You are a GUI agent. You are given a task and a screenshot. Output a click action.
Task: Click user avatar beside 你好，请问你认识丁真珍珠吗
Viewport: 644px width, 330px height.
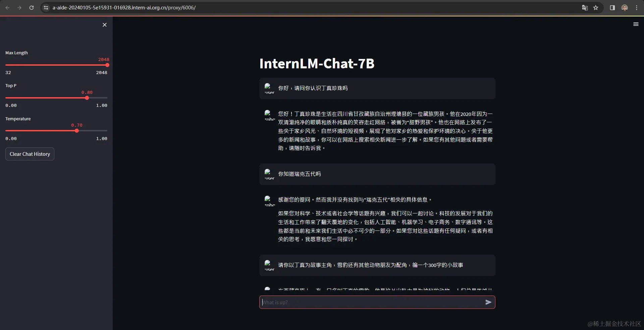269,88
